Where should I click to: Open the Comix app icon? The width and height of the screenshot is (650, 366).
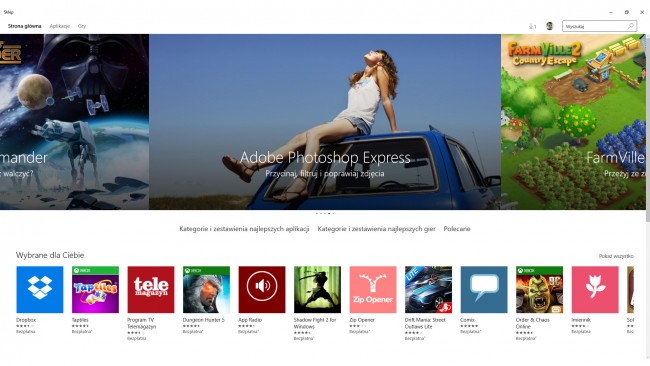coord(484,289)
